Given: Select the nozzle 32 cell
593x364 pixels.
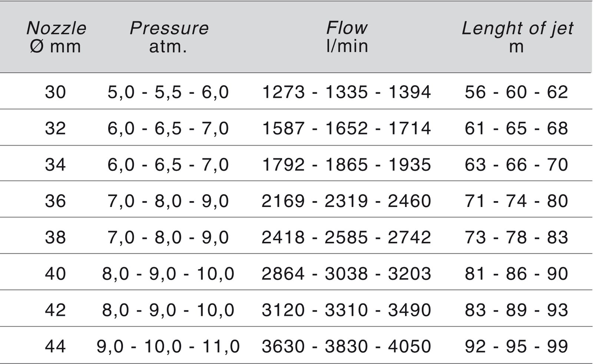Looking at the screenshot, I should click(x=56, y=128).
